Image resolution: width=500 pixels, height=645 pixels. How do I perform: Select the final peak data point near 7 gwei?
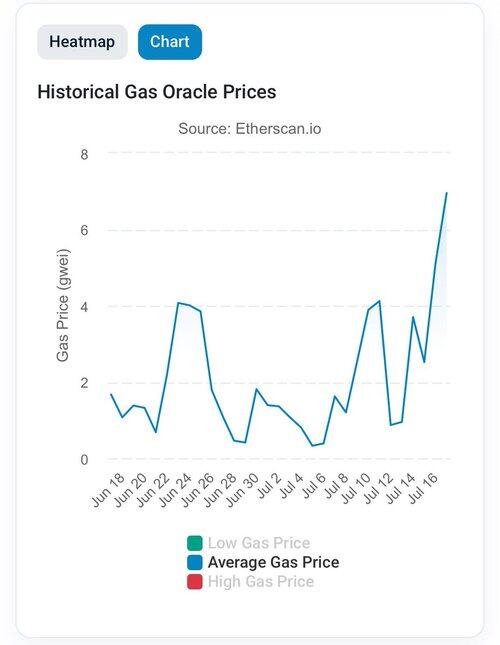[x=447, y=193]
